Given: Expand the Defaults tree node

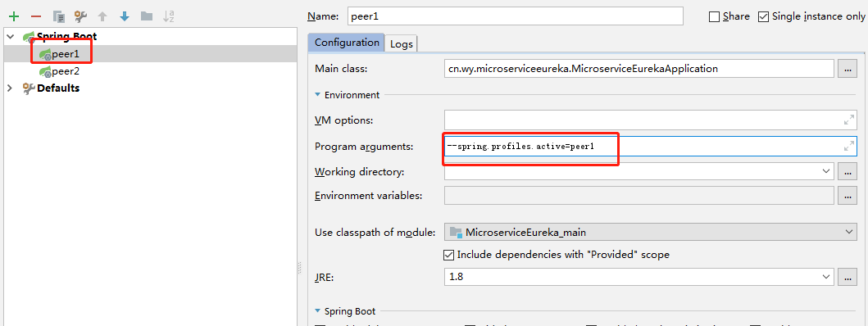Looking at the screenshot, I should coord(9,88).
